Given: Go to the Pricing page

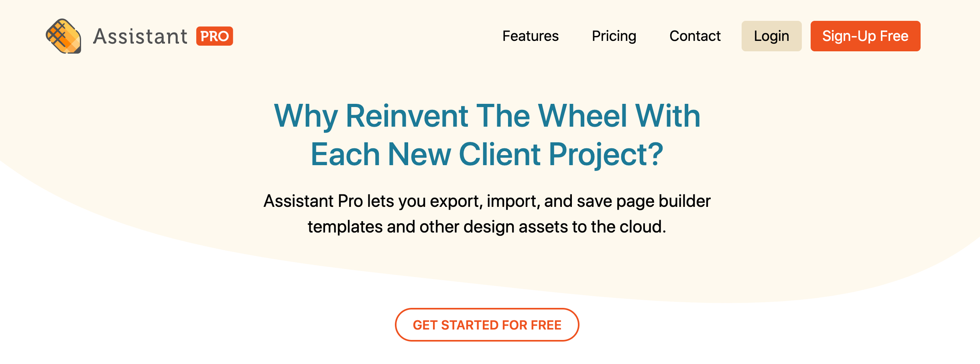Looking at the screenshot, I should point(614,36).
